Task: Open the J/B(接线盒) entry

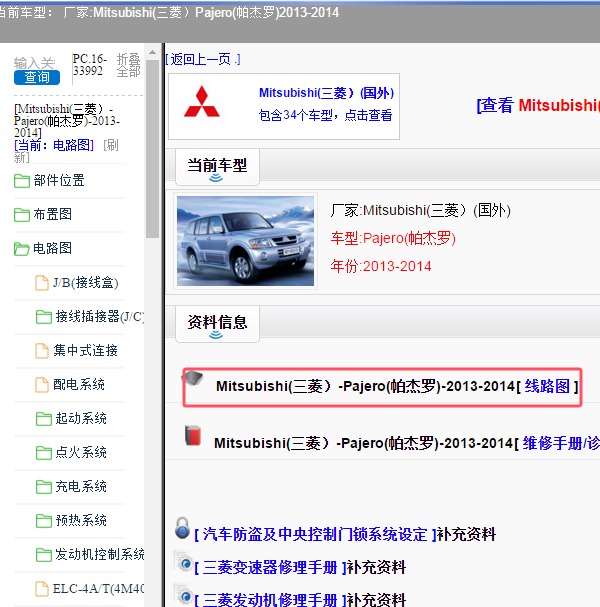Action: tap(86, 283)
